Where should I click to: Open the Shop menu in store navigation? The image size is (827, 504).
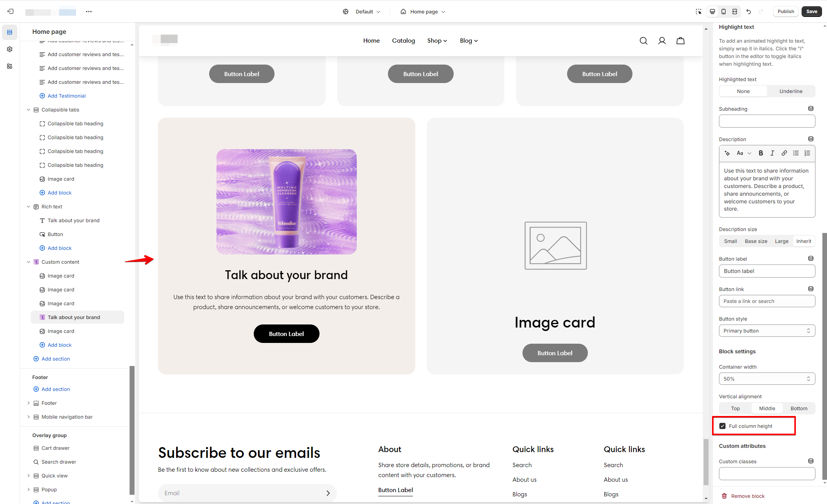(437, 41)
